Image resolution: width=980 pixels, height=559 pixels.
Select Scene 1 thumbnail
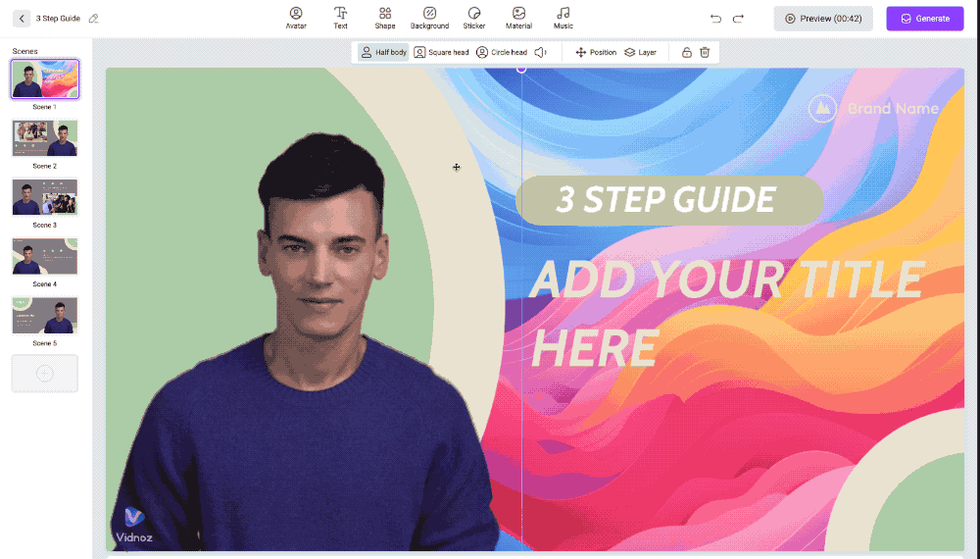(45, 78)
